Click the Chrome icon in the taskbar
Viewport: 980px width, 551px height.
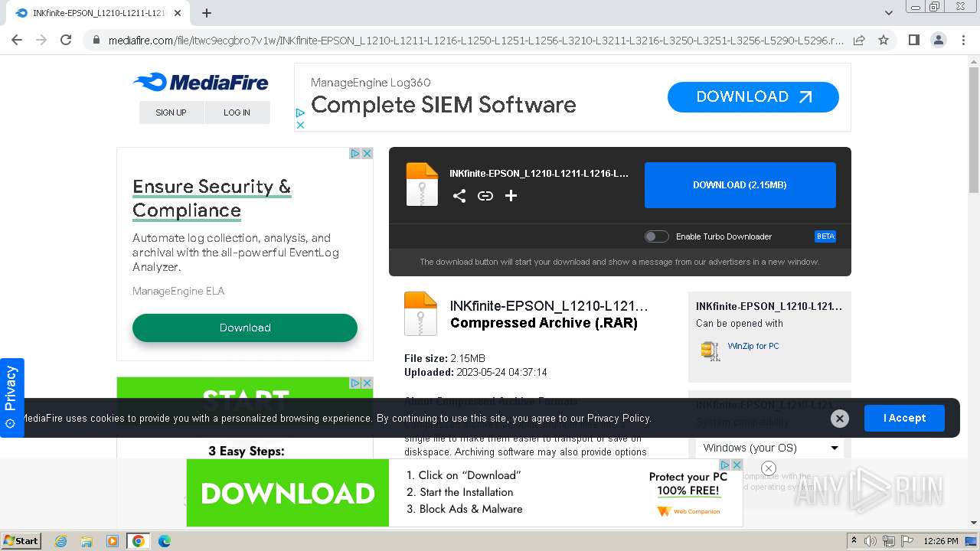[138, 541]
